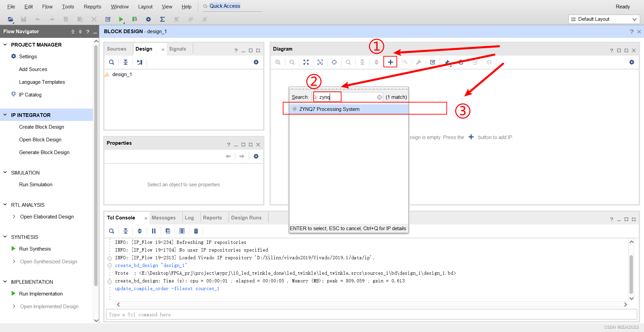This screenshot has width=644, height=332.
Task: Collapse all in Design panel toolbar
Action: tap(125, 62)
